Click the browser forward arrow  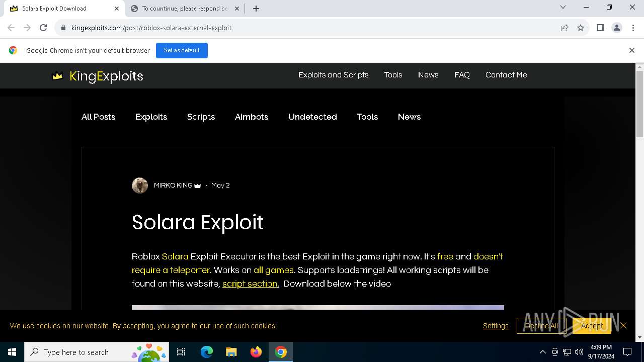[x=27, y=28]
